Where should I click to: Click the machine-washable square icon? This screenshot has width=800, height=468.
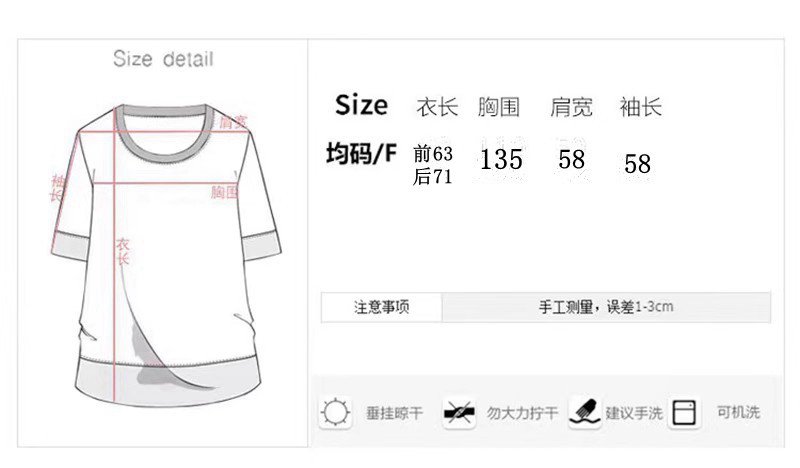pos(684,412)
